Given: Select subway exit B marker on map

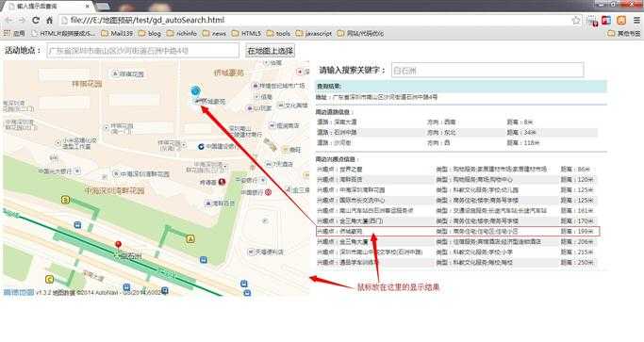Looking at the screenshot, I should (x=65, y=200).
